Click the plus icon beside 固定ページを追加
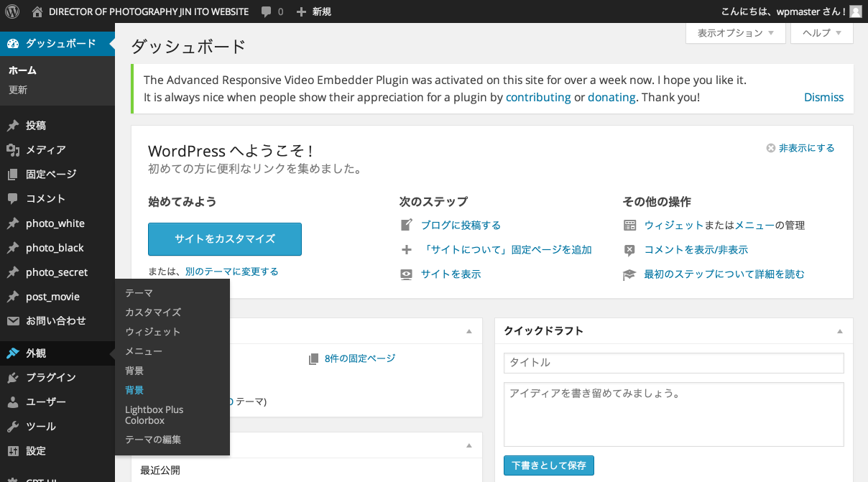Viewport: 868px width, 482px height. click(407, 249)
